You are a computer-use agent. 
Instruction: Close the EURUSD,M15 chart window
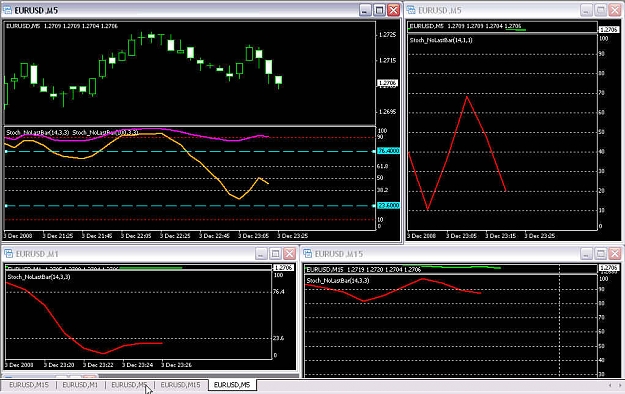coord(615,254)
